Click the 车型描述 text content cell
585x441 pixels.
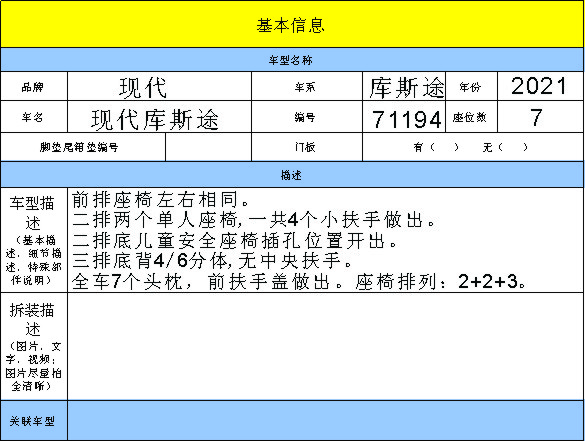point(325,240)
